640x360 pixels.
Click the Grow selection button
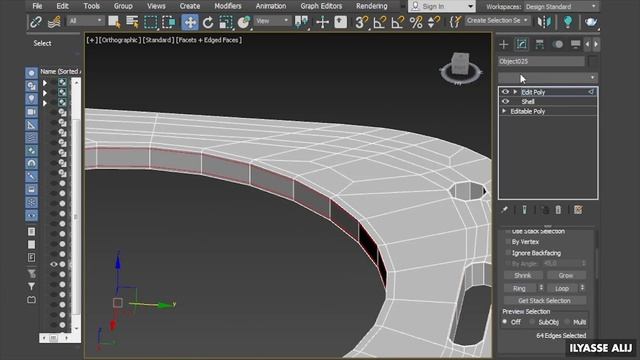click(x=566, y=276)
